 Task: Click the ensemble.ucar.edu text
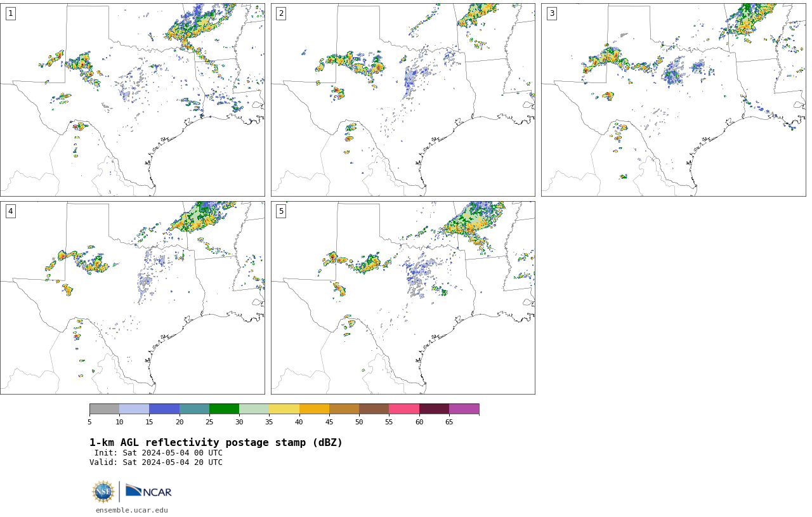coord(132,510)
